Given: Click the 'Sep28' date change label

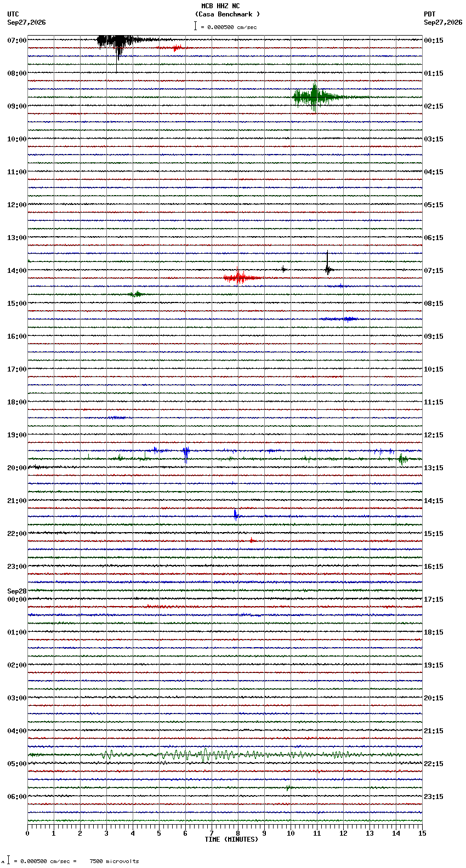Looking at the screenshot, I should pyautogui.click(x=17, y=591).
